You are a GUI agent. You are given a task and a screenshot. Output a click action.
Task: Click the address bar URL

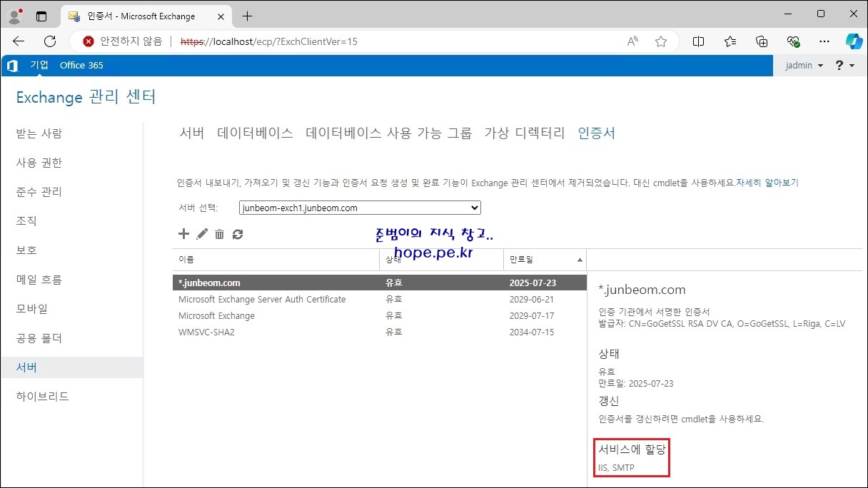269,41
